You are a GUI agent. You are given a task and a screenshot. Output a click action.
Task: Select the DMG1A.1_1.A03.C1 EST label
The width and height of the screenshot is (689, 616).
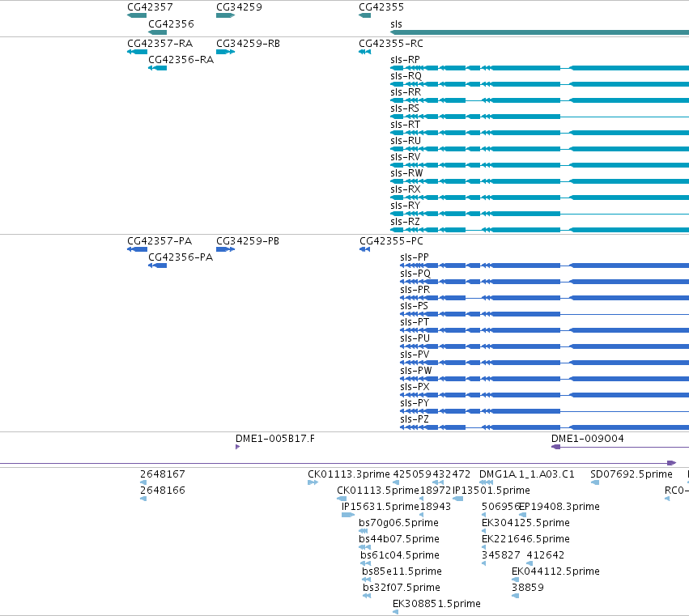click(x=527, y=474)
